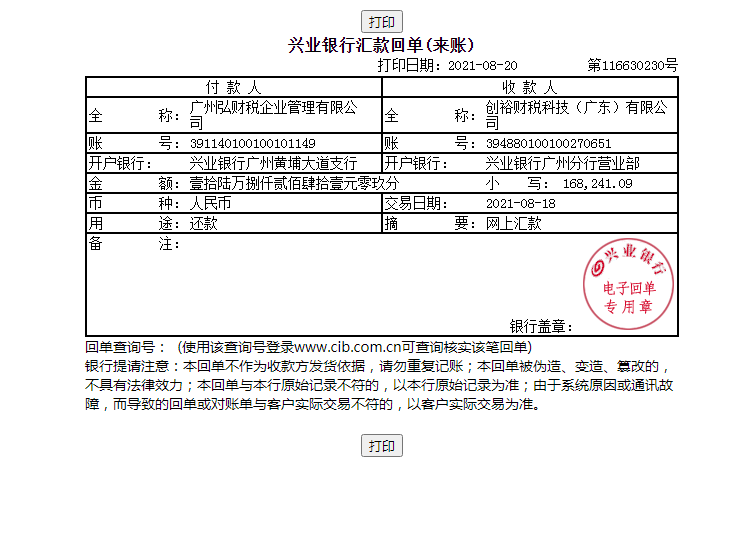Click payer bank 兴业银行广州黄埔大道支行
Screen dimensions: 753x544
(273, 163)
